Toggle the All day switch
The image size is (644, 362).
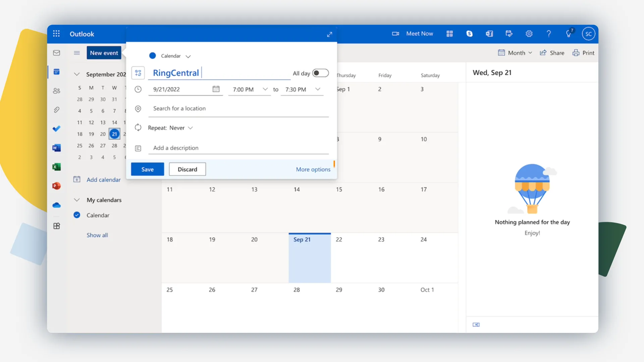pos(320,73)
